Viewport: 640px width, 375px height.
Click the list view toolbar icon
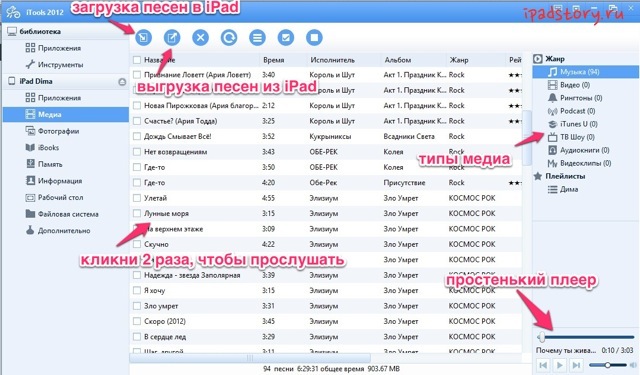[x=257, y=38]
